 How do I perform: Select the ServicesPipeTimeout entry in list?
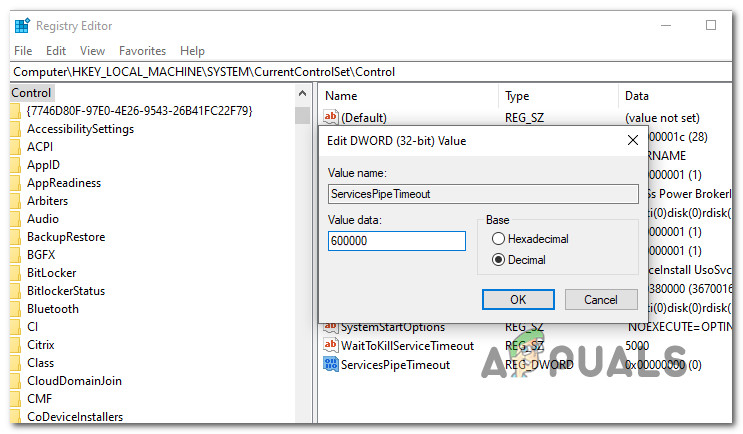point(395,365)
